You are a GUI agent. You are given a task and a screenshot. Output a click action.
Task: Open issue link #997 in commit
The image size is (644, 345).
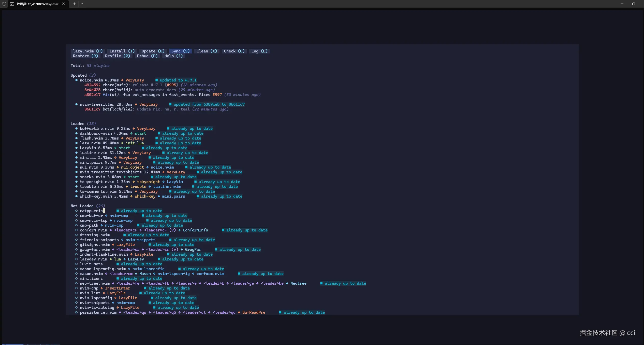(x=217, y=95)
